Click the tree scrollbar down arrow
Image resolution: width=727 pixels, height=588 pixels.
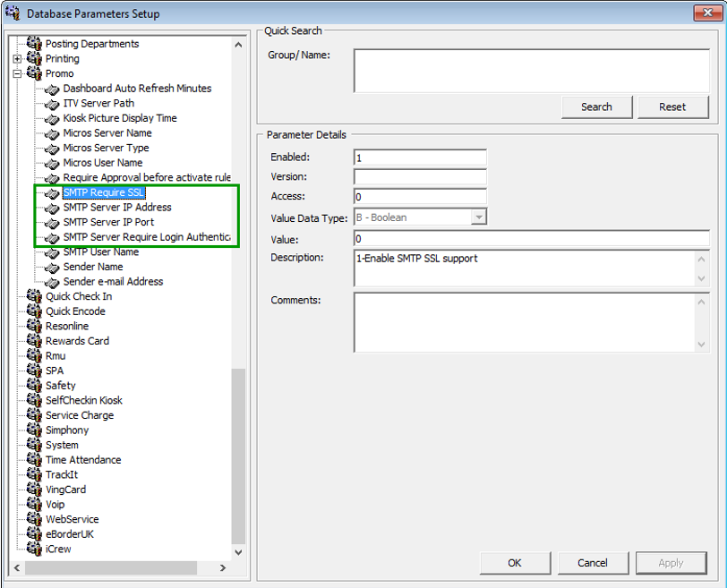click(238, 551)
